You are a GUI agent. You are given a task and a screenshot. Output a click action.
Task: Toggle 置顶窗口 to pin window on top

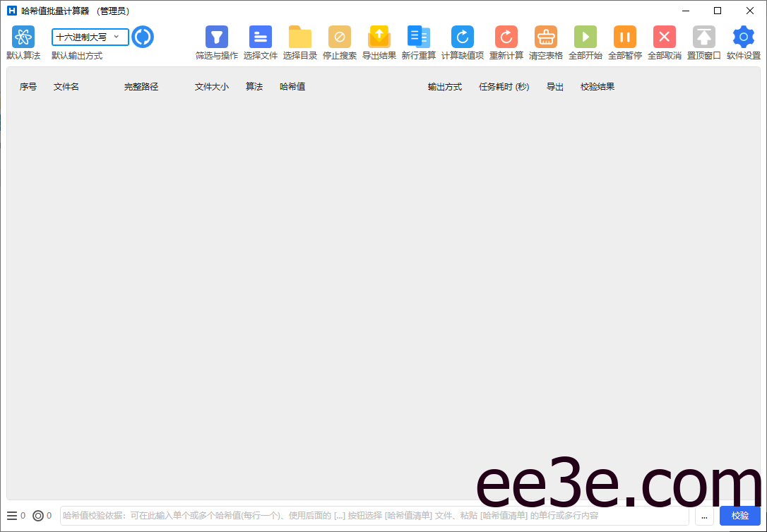coord(703,37)
